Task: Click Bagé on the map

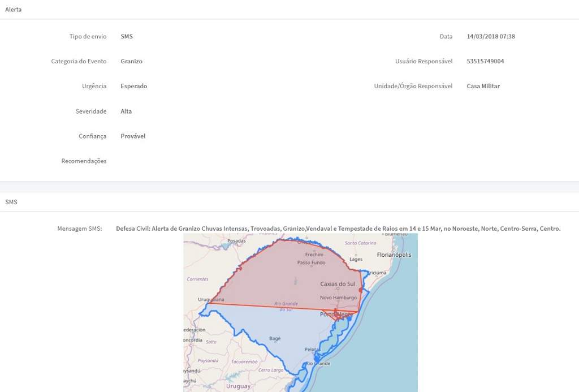Action: pos(275,338)
